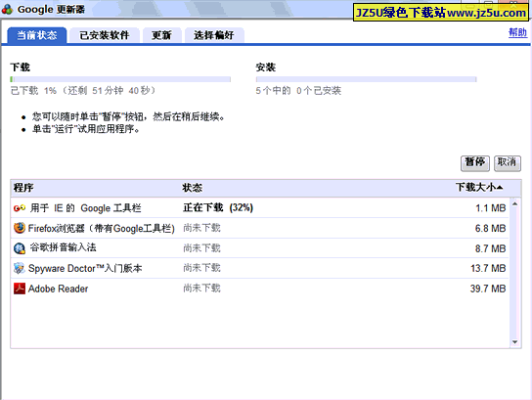Open the 更新 tab
532x400 pixels.
click(x=161, y=35)
